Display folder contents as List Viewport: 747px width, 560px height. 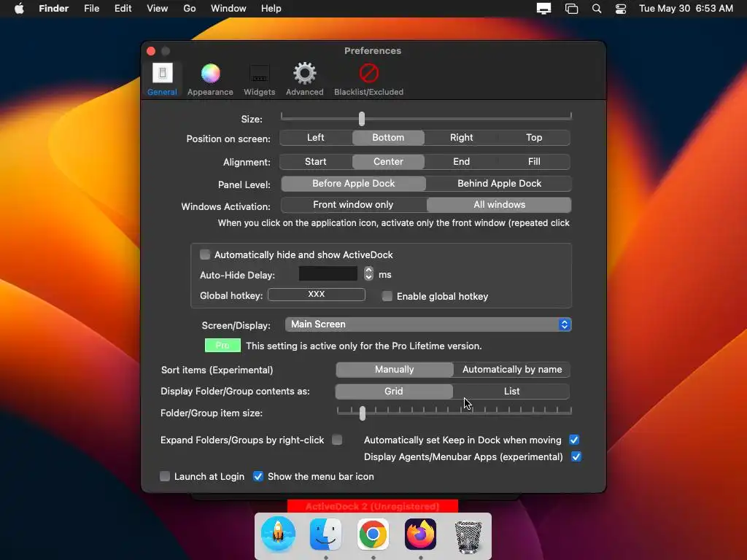pos(511,392)
